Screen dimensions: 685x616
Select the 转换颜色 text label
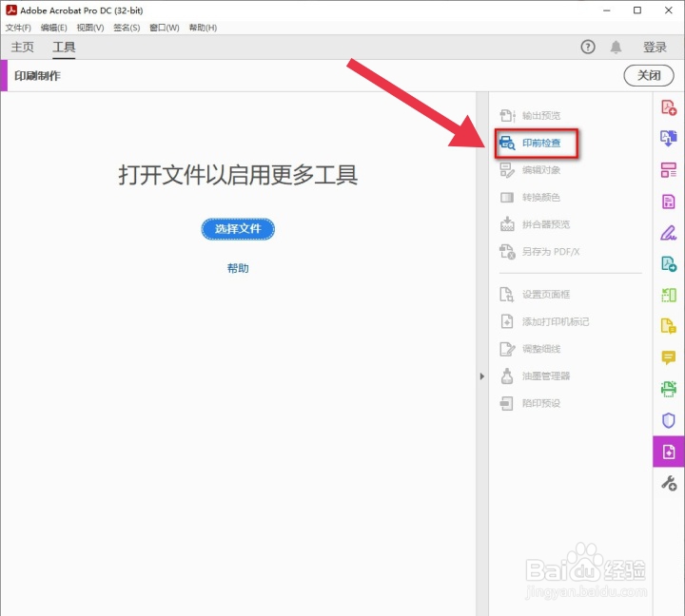541,198
